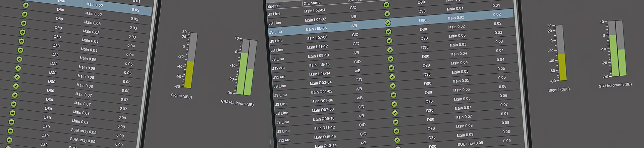Click the green status icon for Main L03-04
The height and width of the screenshot is (148, 644).
coord(386,5)
